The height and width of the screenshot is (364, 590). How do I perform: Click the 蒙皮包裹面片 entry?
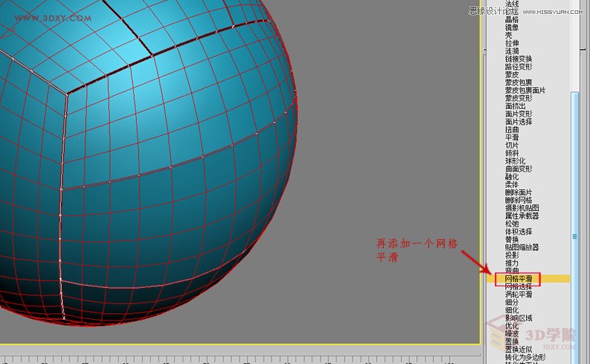click(x=525, y=90)
